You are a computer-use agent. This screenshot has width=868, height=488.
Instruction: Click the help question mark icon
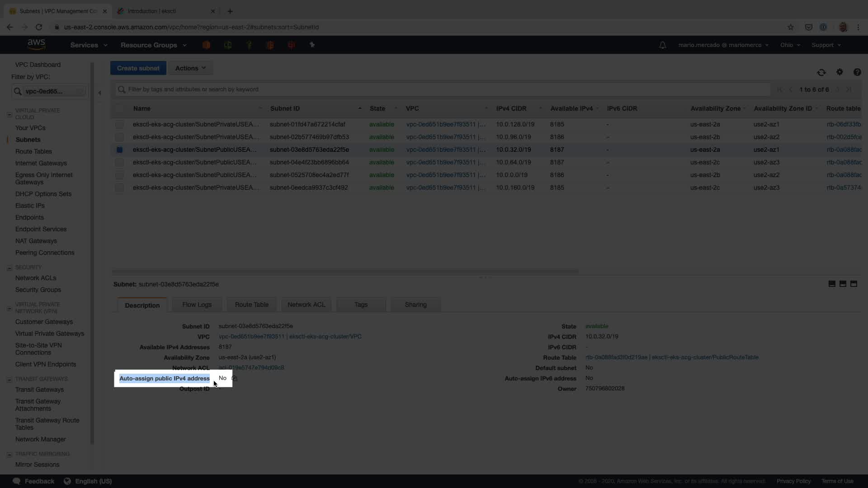coord(857,72)
